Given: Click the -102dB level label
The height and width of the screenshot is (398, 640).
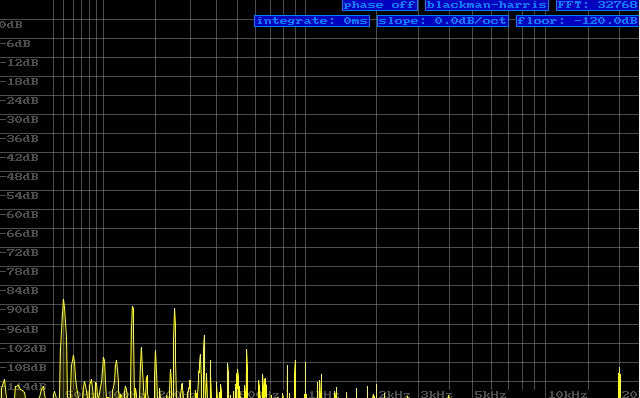Looking at the screenshot, I should [x=23, y=349].
